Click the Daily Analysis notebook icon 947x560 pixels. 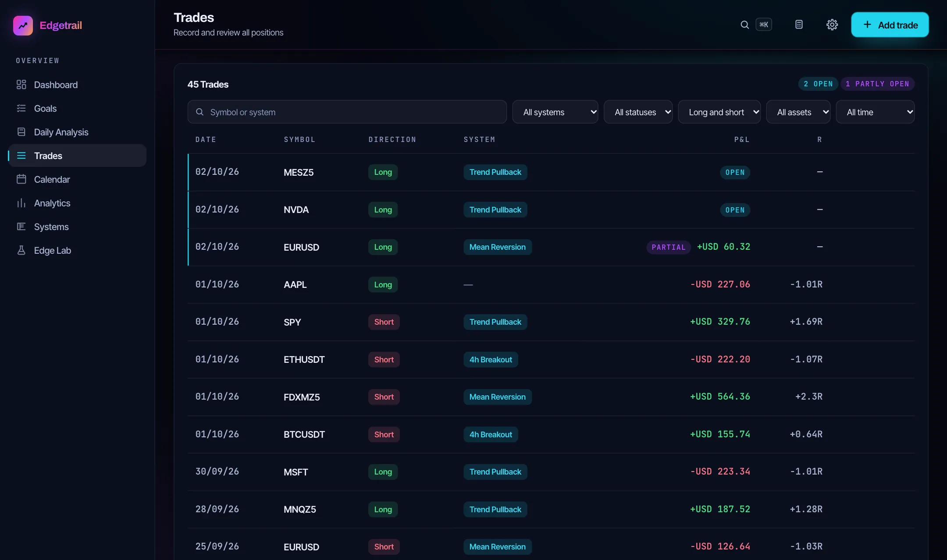click(21, 132)
